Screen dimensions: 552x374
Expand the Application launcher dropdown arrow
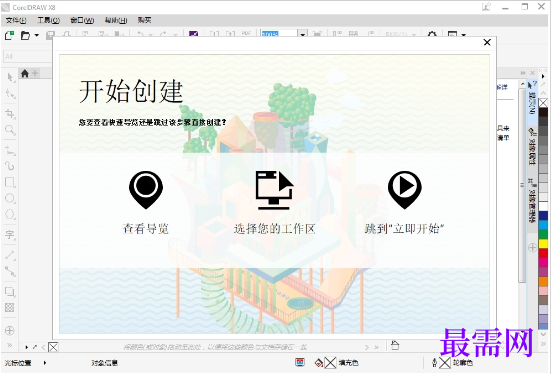(x=464, y=35)
